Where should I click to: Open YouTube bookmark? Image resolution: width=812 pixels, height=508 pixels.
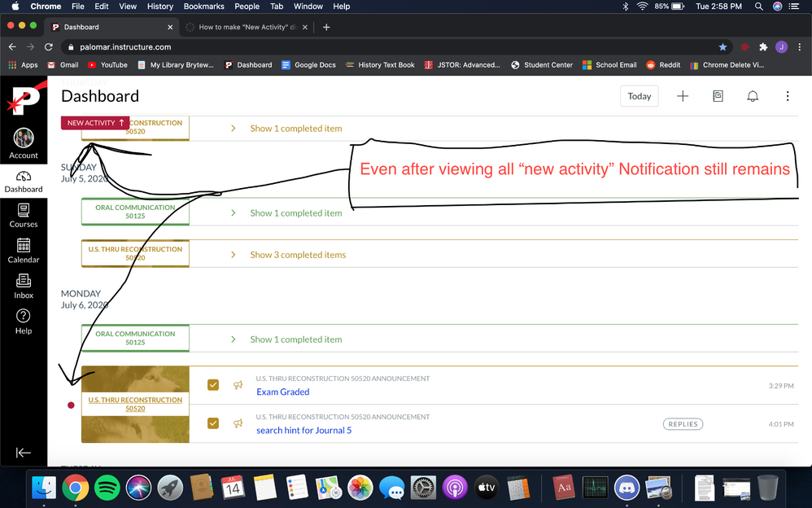pyautogui.click(x=107, y=65)
